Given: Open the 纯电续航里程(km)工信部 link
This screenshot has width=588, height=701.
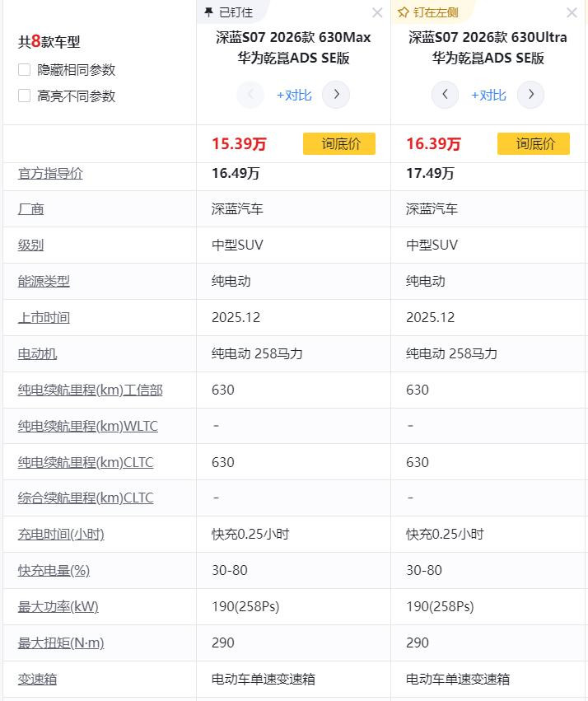Looking at the screenshot, I should (x=91, y=390).
